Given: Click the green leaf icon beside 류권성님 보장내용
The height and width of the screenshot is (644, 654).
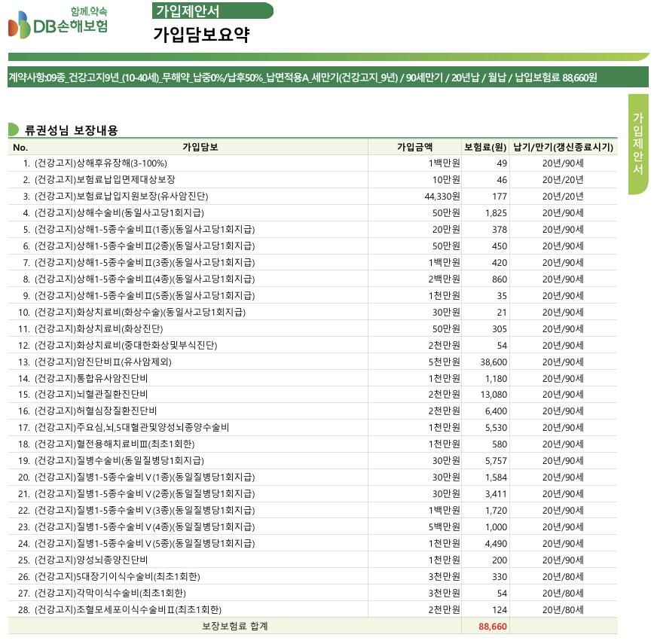Looking at the screenshot, I should pyautogui.click(x=14, y=130).
